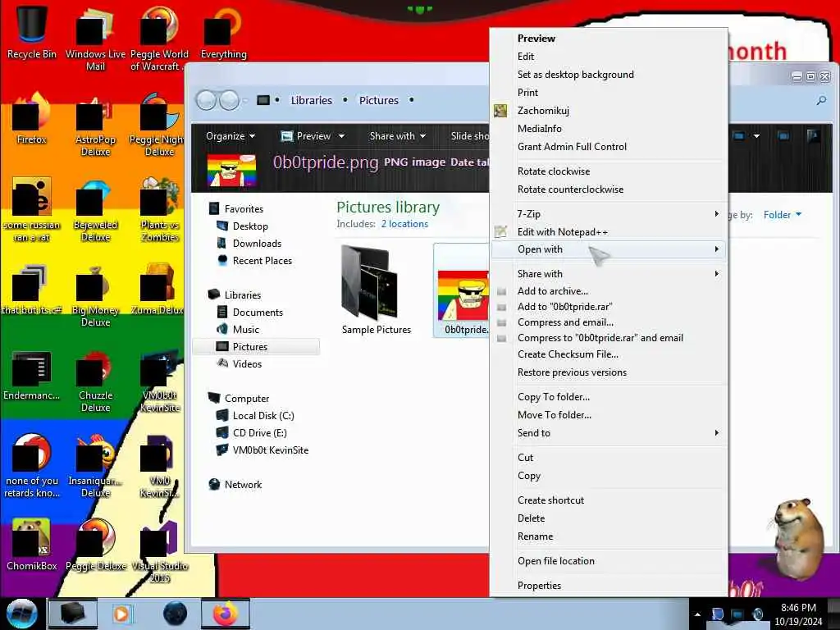
Task: Click Add to "0b0tpride.rar"
Action: click(x=609, y=307)
